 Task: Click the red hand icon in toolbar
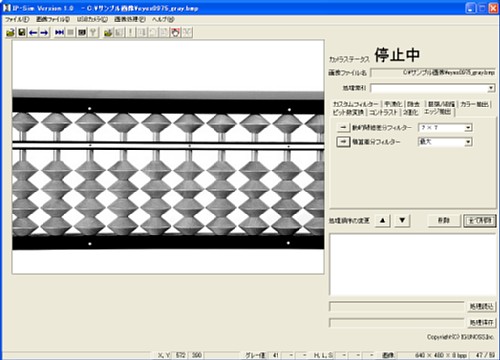(175, 32)
